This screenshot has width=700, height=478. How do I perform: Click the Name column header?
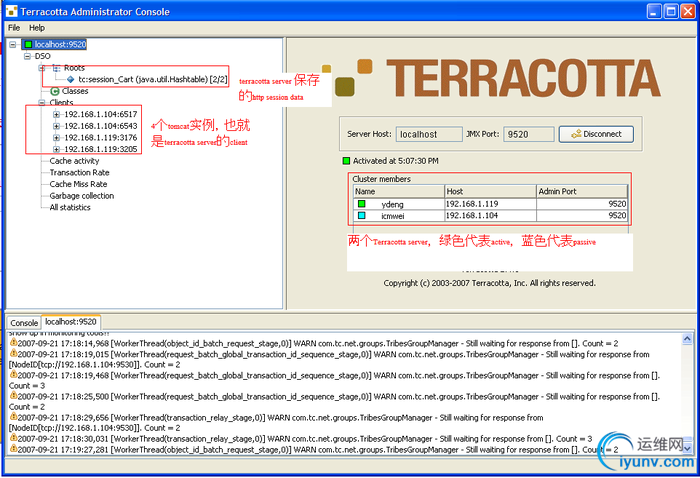[x=399, y=191]
